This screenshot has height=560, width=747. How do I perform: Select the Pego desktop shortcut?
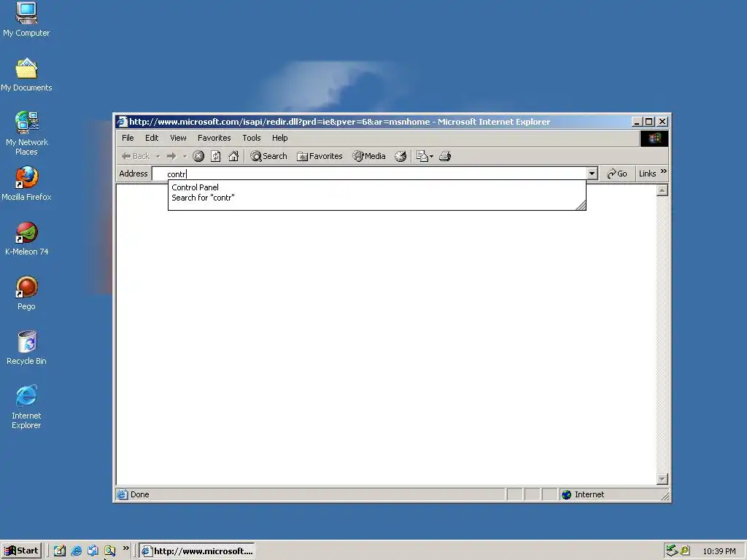[x=26, y=293]
